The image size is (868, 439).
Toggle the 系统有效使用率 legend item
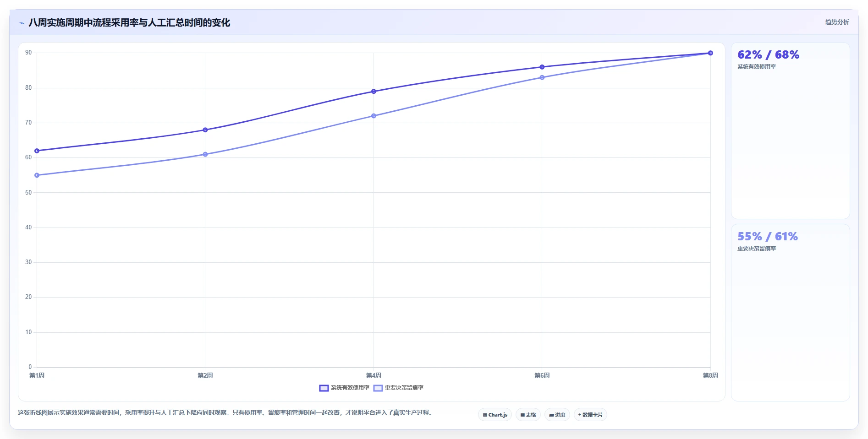coord(344,388)
